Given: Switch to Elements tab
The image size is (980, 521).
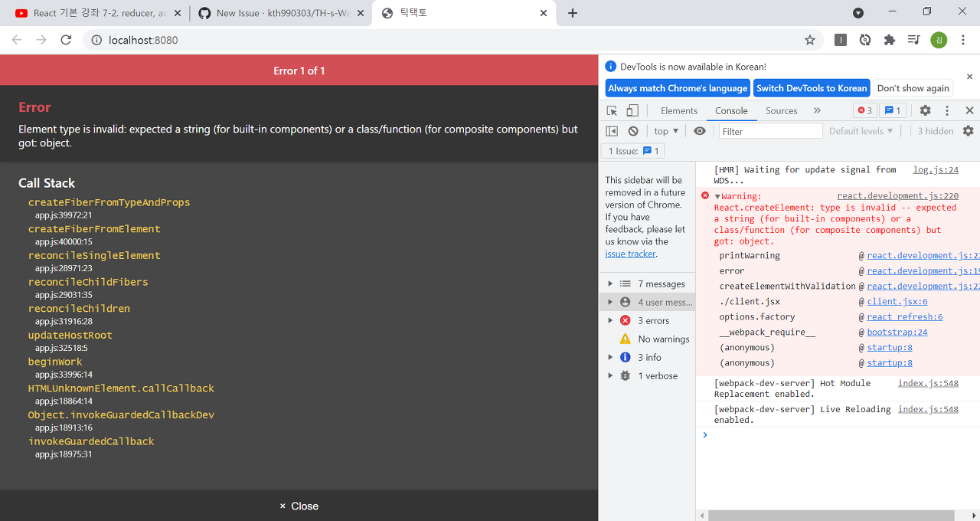Looking at the screenshot, I should pyautogui.click(x=679, y=110).
